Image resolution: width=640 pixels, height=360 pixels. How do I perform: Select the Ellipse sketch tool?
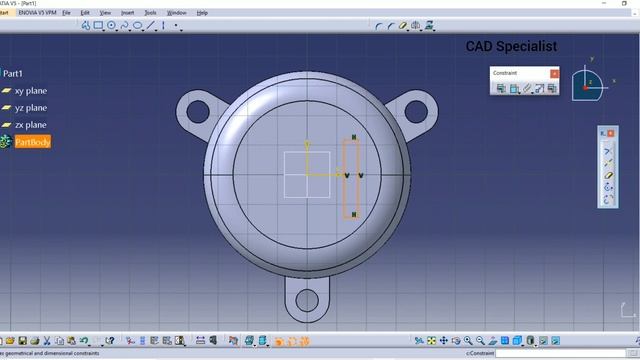pos(138,26)
